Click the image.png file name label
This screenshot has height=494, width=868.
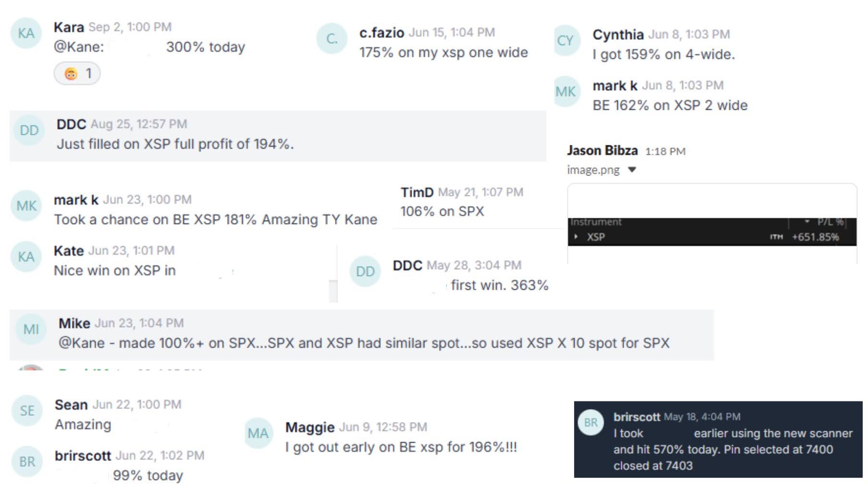point(593,170)
